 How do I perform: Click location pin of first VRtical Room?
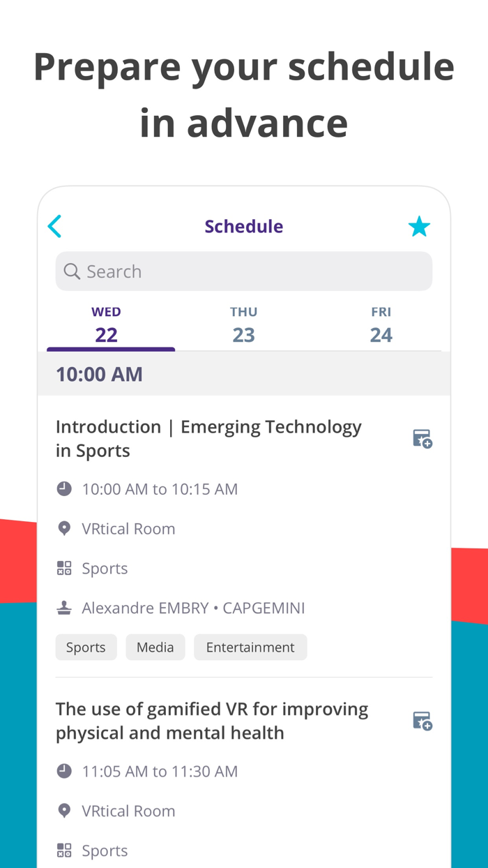click(64, 529)
